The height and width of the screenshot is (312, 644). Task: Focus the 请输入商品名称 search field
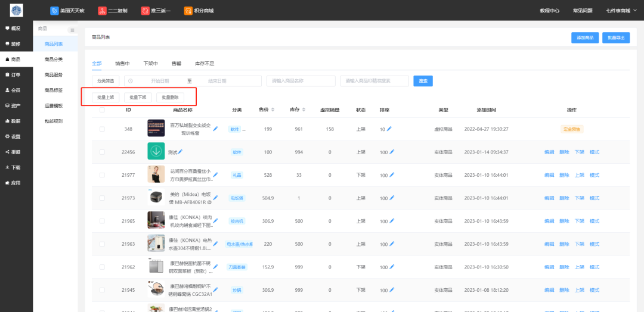301,81
